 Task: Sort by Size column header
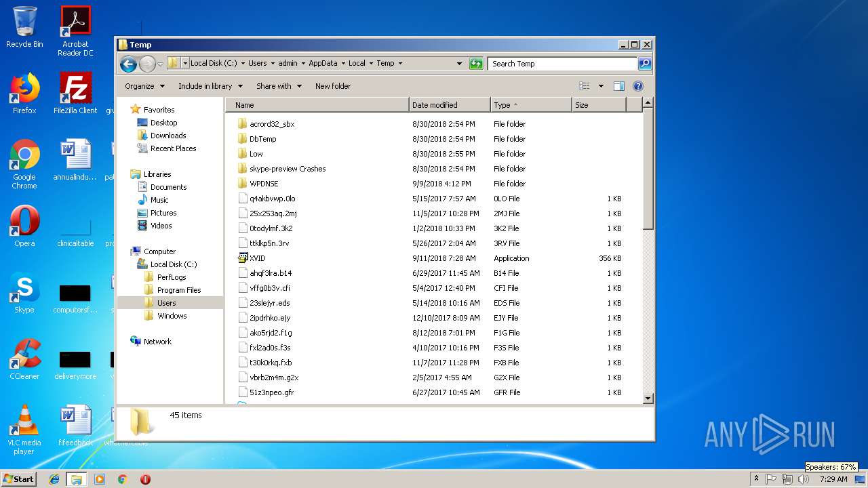(x=599, y=105)
